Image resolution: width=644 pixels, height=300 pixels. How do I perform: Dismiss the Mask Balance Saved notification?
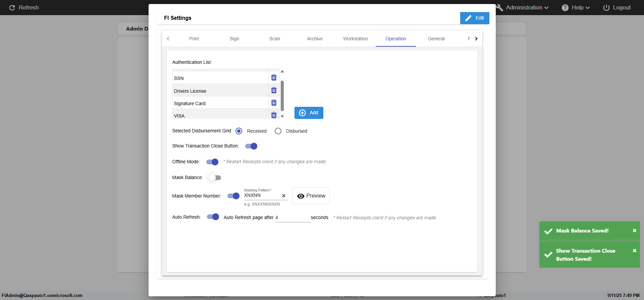pyautogui.click(x=634, y=231)
